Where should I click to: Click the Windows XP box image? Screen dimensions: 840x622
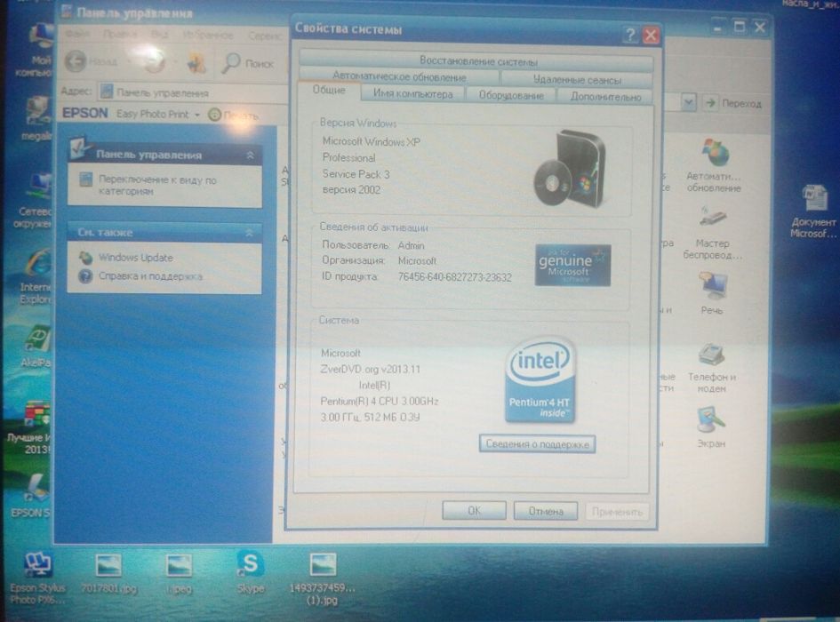coord(570,168)
